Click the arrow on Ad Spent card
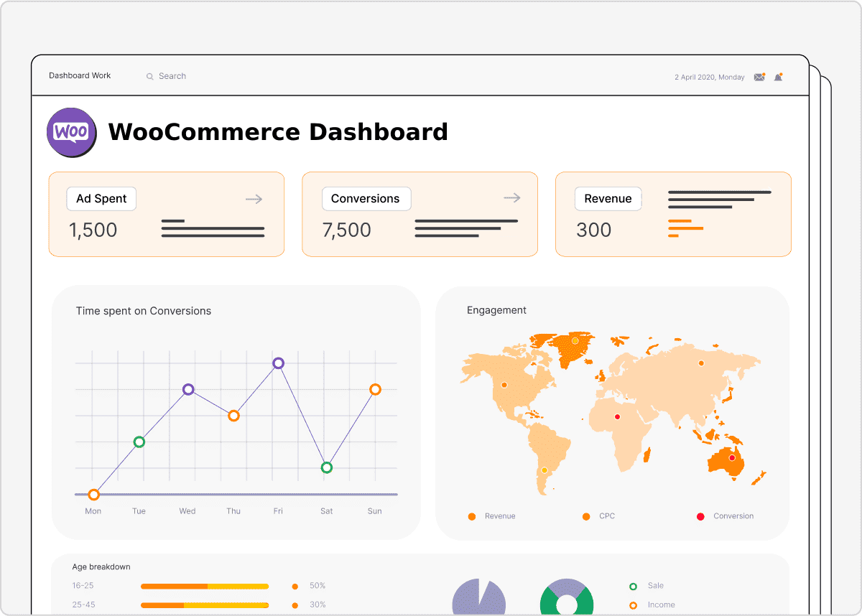 pos(254,199)
